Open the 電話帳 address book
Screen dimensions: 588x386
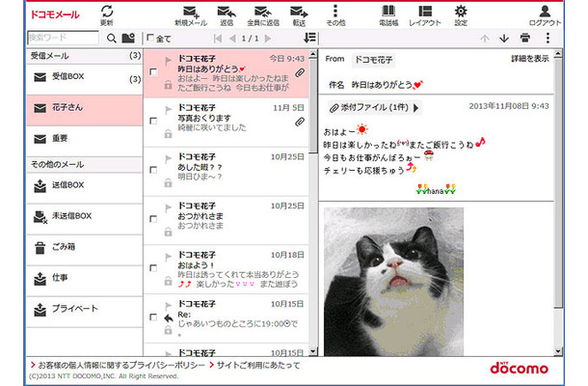point(388,15)
